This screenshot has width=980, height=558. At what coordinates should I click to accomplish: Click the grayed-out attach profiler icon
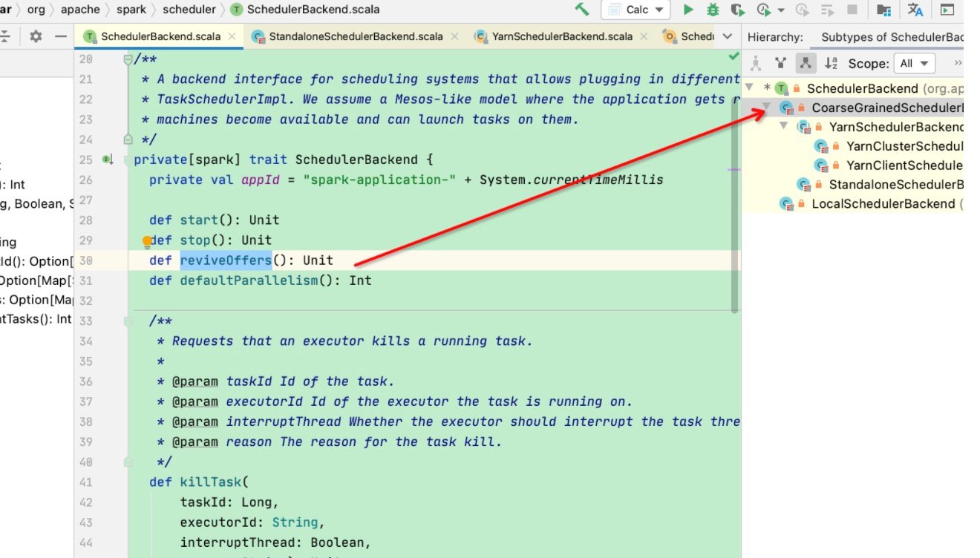pos(802,10)
